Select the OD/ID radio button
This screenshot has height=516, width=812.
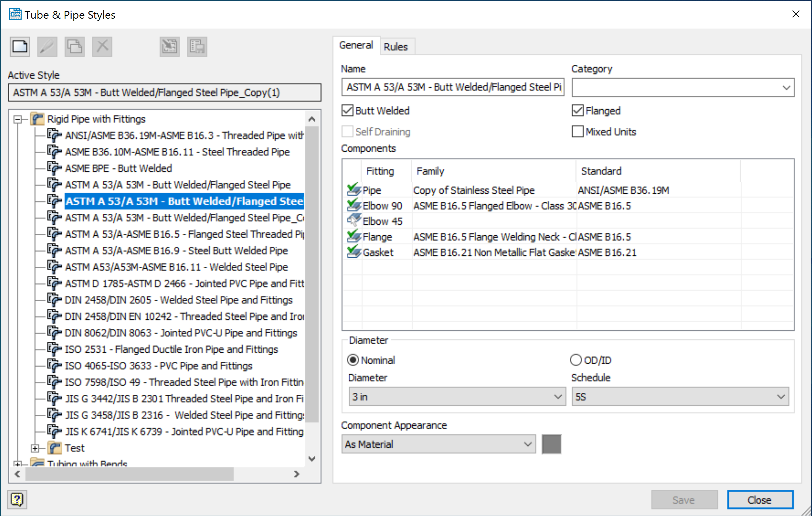[576, 360]
